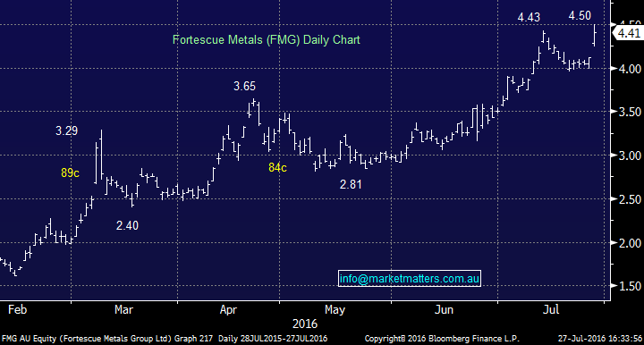Click the May month axis label

pyautogui.click(x=335, y=310)
